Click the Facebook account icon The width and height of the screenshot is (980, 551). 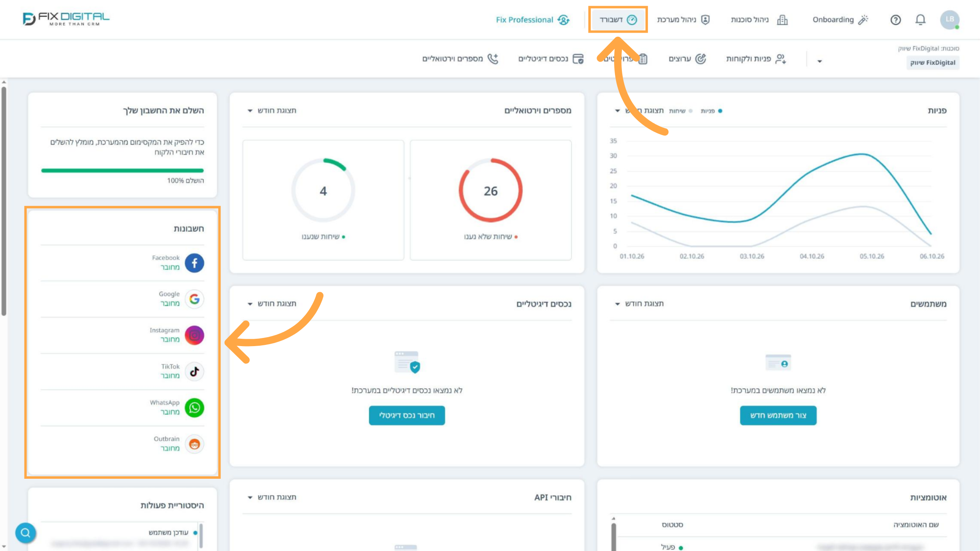(x=194, y=263)
